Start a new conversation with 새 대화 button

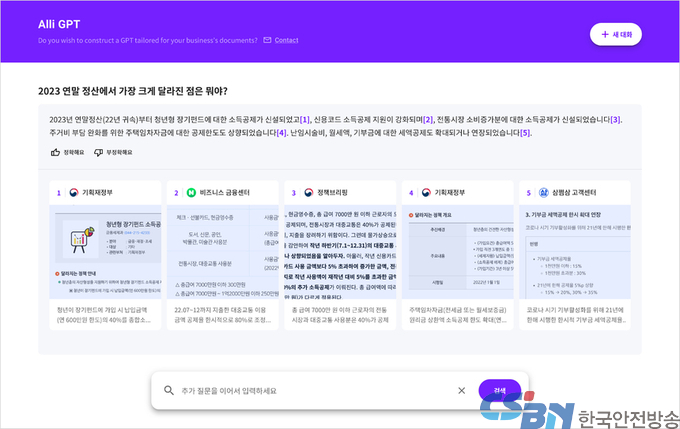615,34
